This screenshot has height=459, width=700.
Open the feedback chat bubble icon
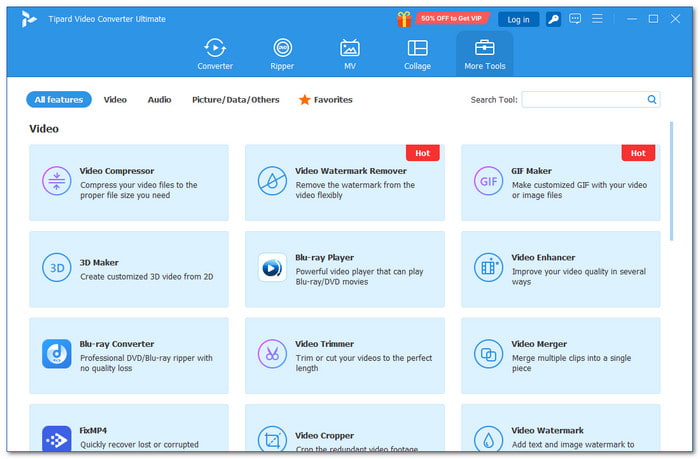[x=575, y=19]
